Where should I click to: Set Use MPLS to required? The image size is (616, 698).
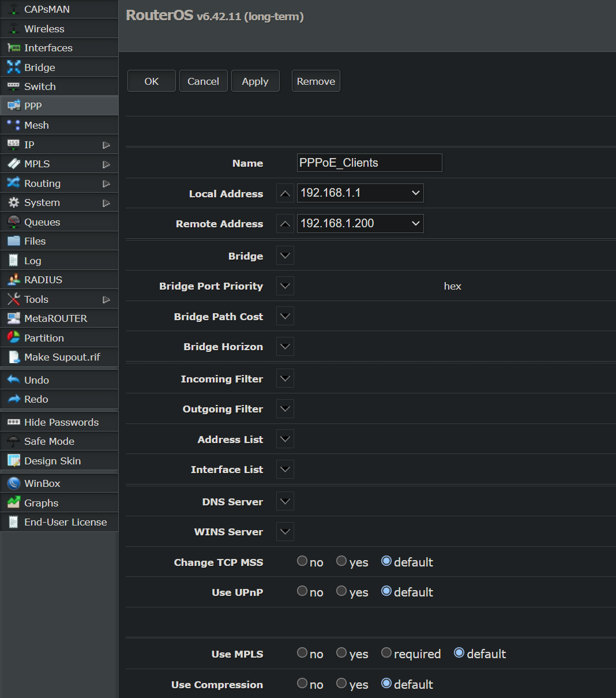(386, 652)
